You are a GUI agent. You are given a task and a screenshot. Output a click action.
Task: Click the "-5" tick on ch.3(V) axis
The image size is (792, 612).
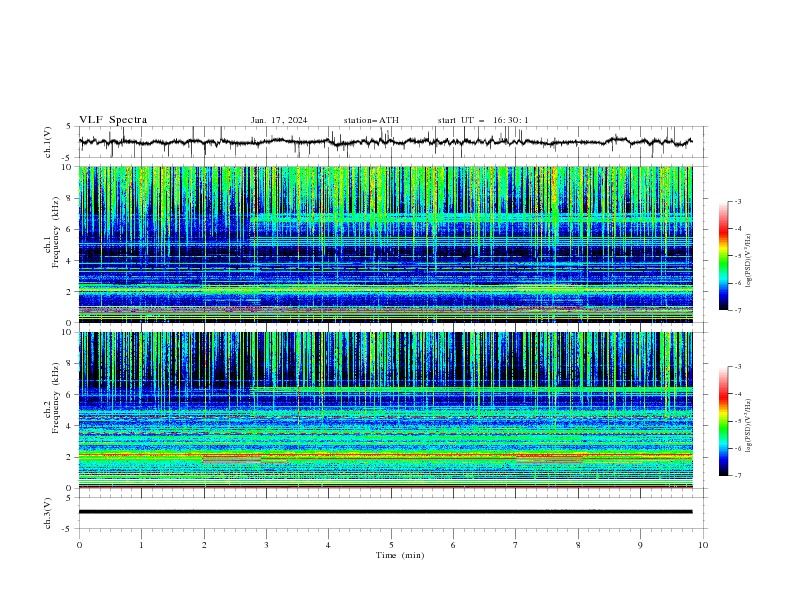[68, 529]
